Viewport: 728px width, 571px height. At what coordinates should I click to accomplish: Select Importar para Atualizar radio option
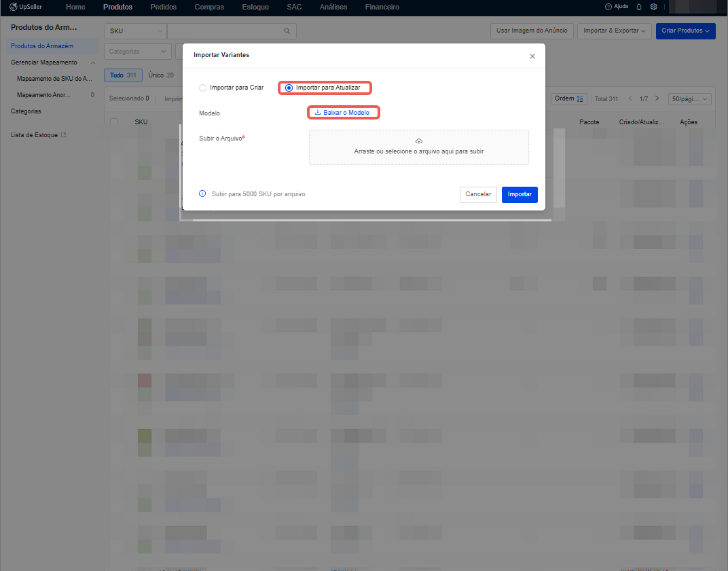tap(289, 88)
